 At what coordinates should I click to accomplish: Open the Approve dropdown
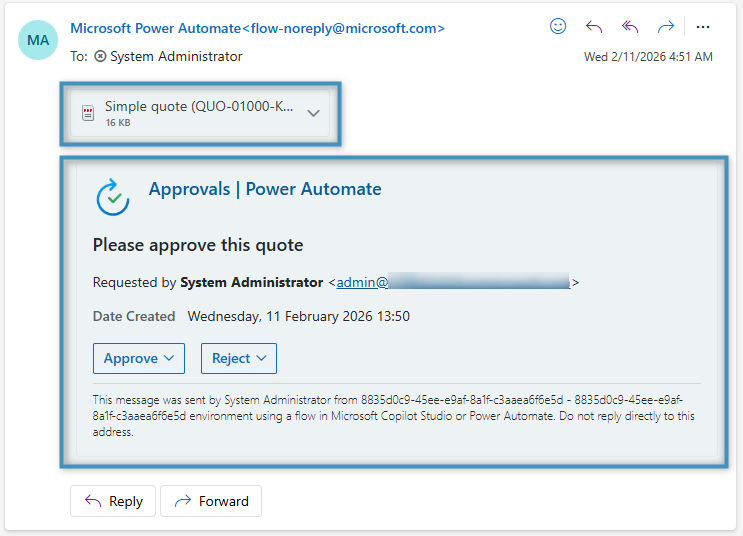139,358
